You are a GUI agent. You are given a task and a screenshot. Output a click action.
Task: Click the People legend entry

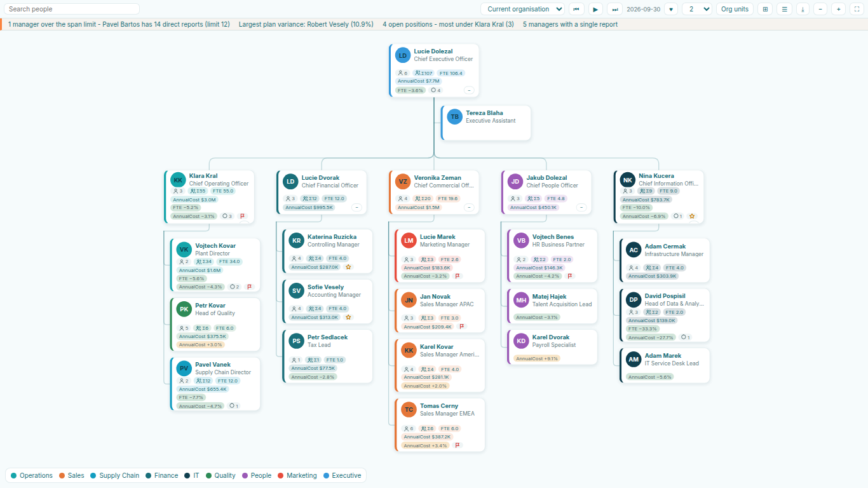pyautogui.click(x=256, y=475)
